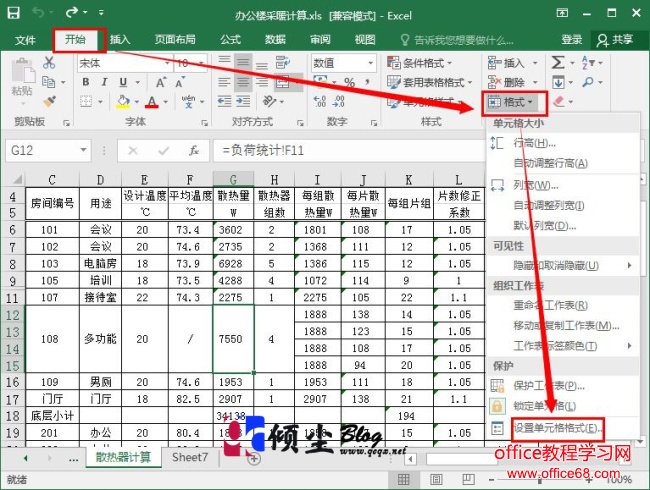Open the fill color dropdown arrow
The width and height of the screenshot is (650, 490).
click(137, 102)
